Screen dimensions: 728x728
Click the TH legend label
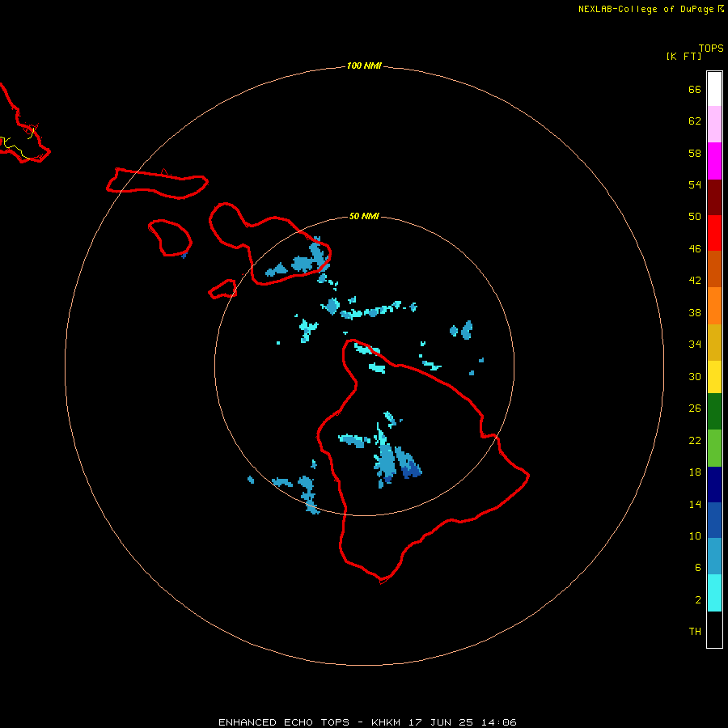point(695,632)
